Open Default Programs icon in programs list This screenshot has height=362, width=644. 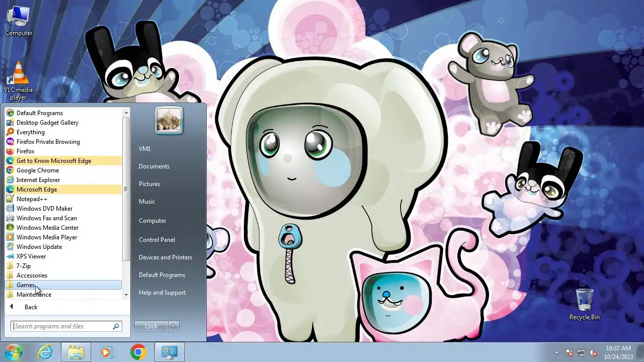pos(10,113)
